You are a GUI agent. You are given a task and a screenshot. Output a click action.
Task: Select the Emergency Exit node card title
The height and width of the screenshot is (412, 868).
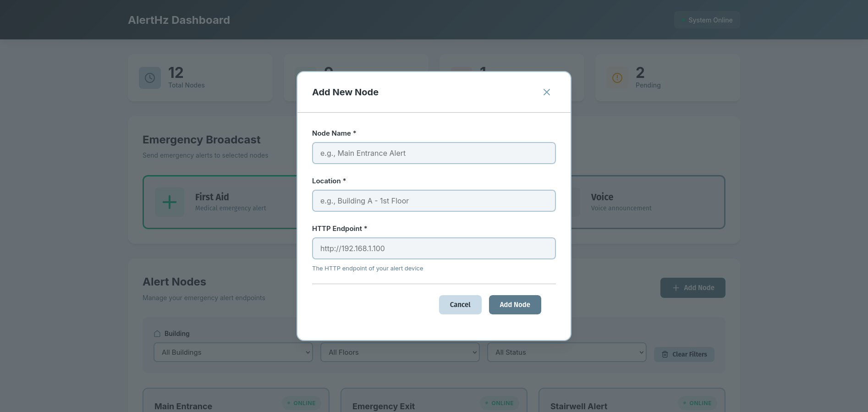[384, 407]
